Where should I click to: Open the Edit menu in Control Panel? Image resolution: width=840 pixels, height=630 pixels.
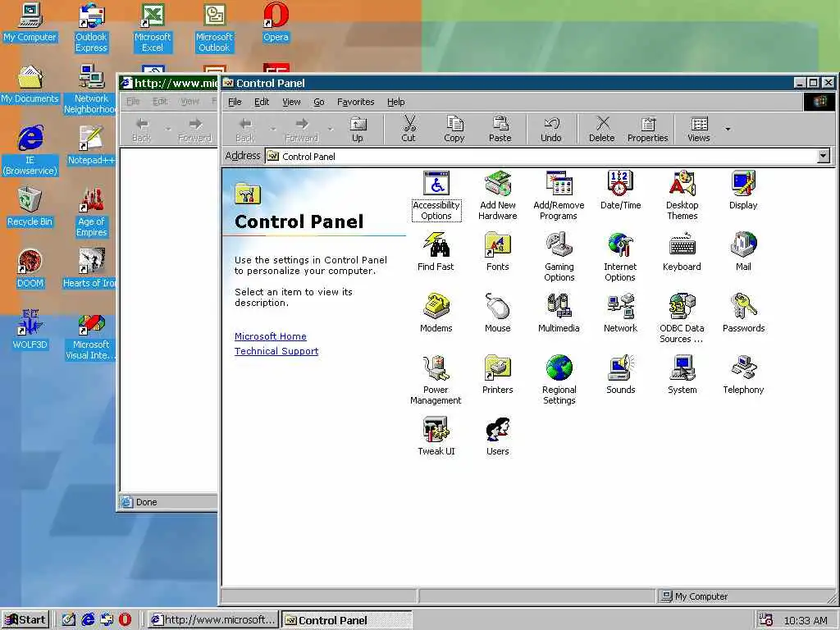tap(262, 102)
